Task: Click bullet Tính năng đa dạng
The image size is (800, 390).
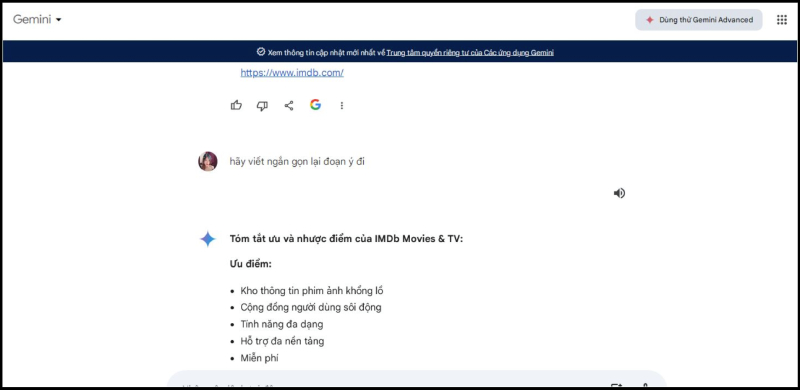Action: coord(282,324)
